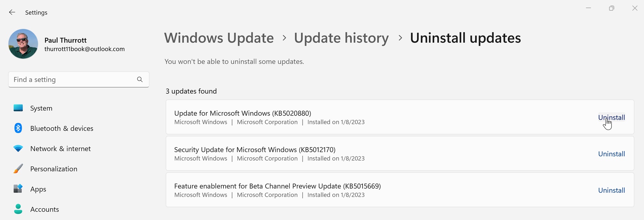The width and height of the screenshot is (644, 220).
Task: Click Paul Thurrott's profile picture
Action: pyautogui.click(x=23, y=44)
